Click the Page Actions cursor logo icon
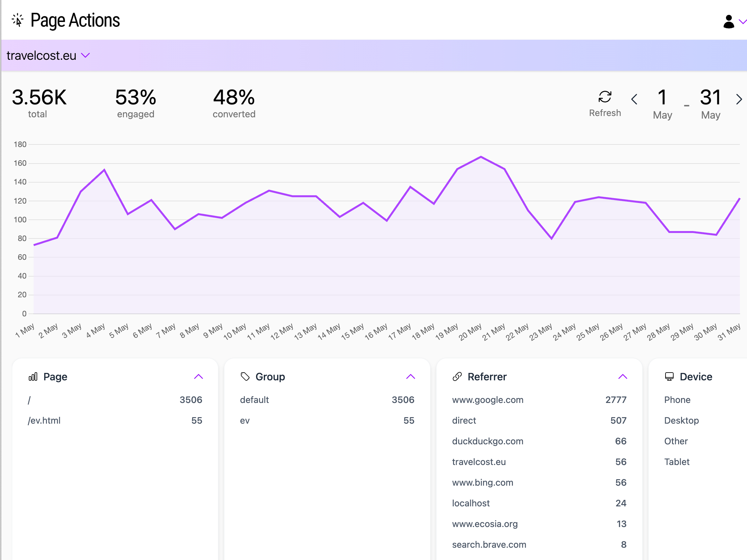Screen dimensions: 747x560 (17, 20)
